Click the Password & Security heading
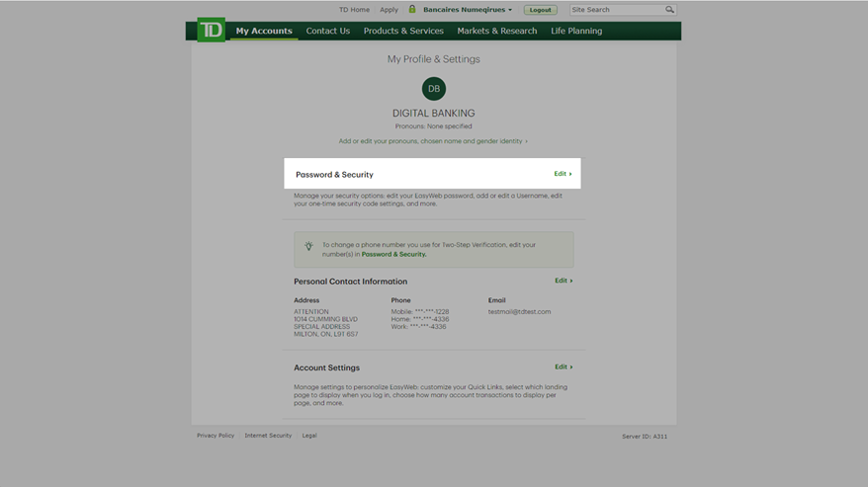Image resolution: width=868 pixels, height=487 pixels. 334,174
